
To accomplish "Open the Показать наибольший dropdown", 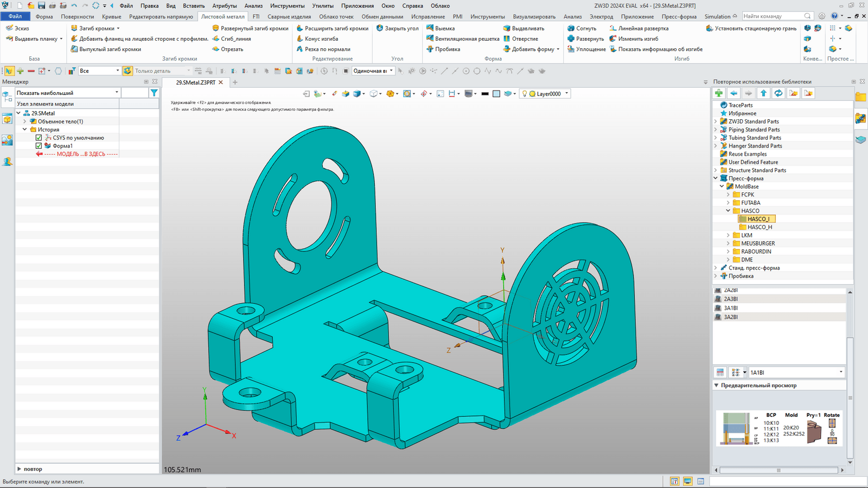I will pyautogui.click(x=117, y=93).
